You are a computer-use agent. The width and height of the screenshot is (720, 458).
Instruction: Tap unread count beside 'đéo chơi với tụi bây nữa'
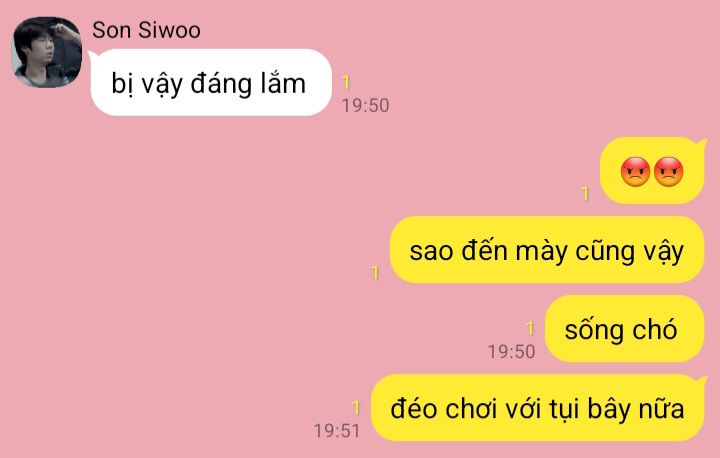[356, 407]
